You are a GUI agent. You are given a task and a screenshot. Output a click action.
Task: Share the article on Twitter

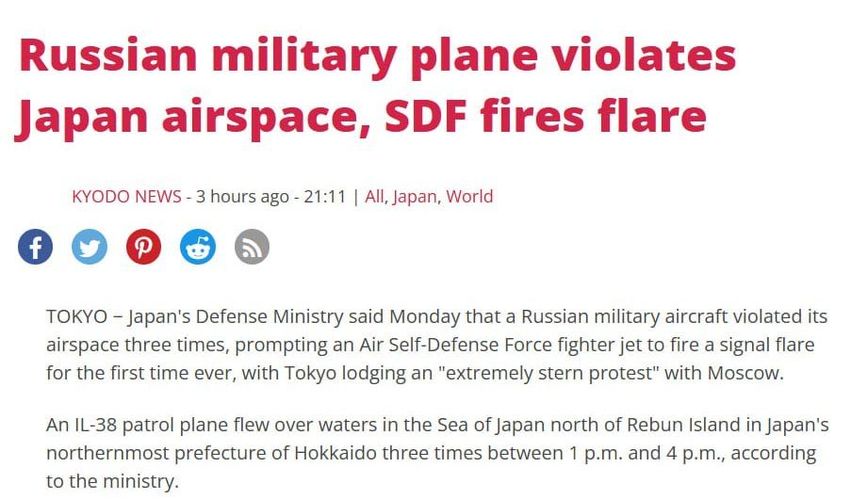click(x=89, y=246)
